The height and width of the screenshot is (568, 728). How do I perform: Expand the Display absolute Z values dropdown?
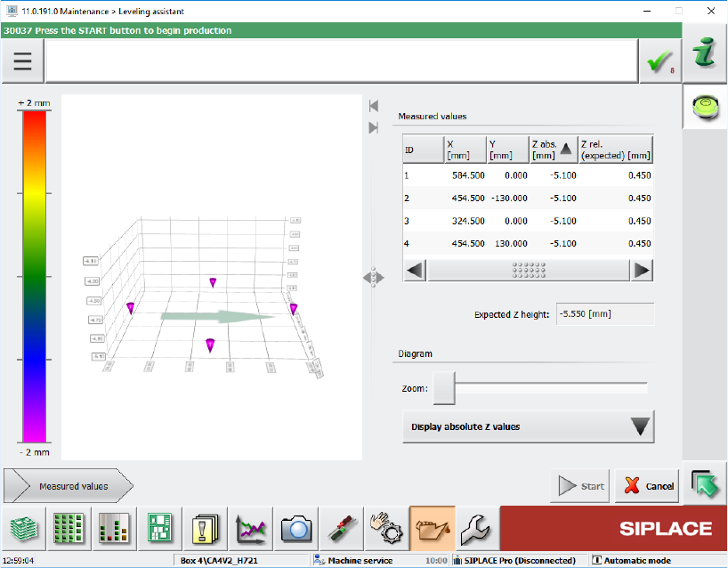click(528, 426)
